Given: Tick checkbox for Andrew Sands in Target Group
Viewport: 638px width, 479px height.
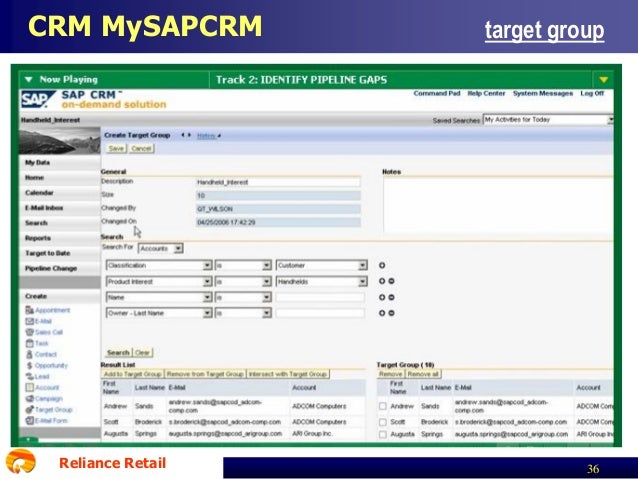Looking at the screenshot, I should 382,406.
